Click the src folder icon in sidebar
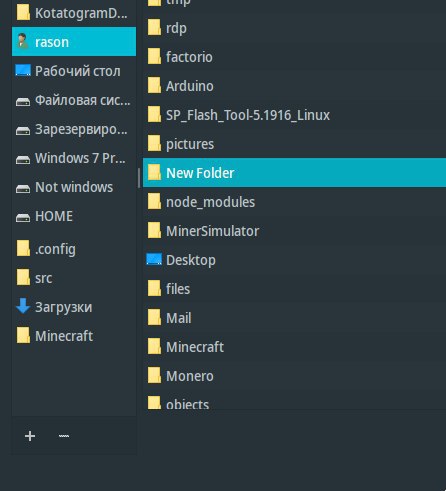446x491 pixels. [23, 277]
